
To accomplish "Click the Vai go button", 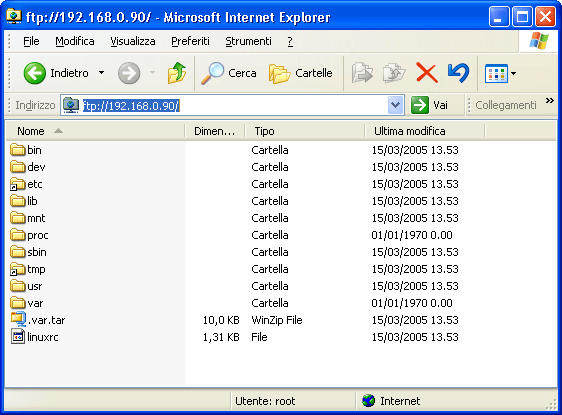I will pyautogui.click(x=430, y=105).
